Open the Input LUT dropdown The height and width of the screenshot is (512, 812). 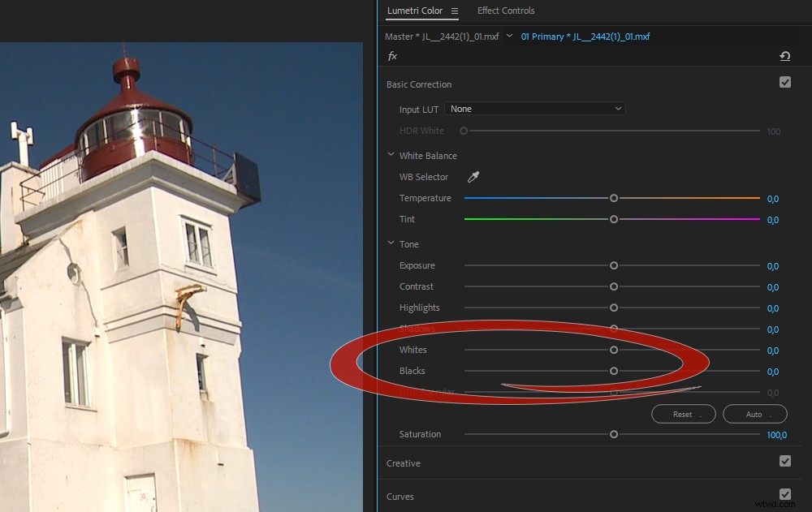tap(535, 108)
